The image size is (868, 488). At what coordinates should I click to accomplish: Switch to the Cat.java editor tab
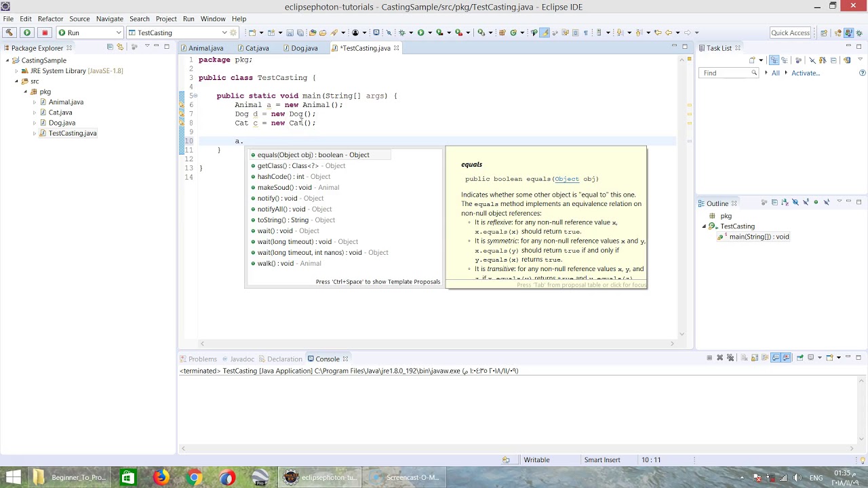(x=257, y=48)
